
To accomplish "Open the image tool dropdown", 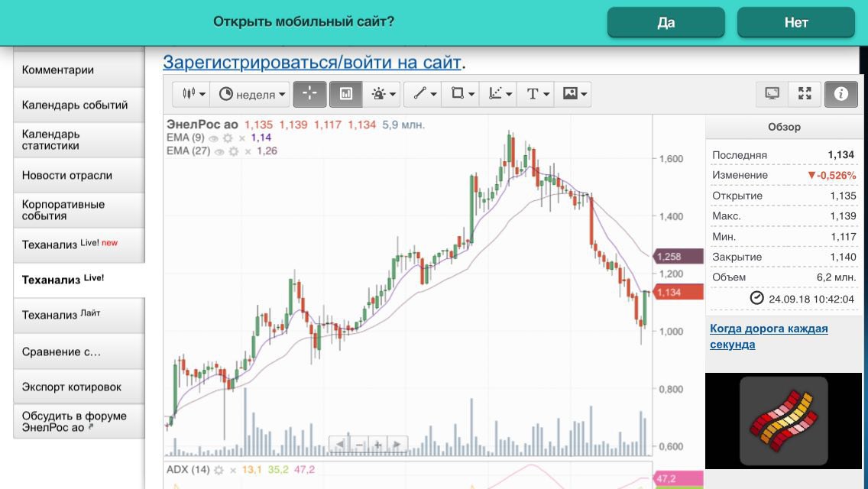I will [574, 94].
